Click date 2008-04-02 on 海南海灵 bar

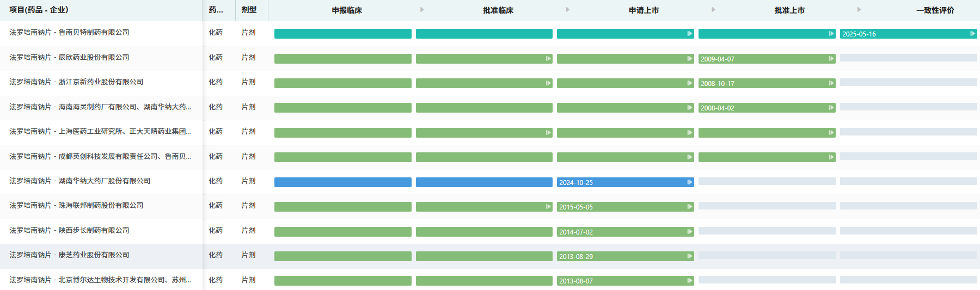click(x=717, y=108)
